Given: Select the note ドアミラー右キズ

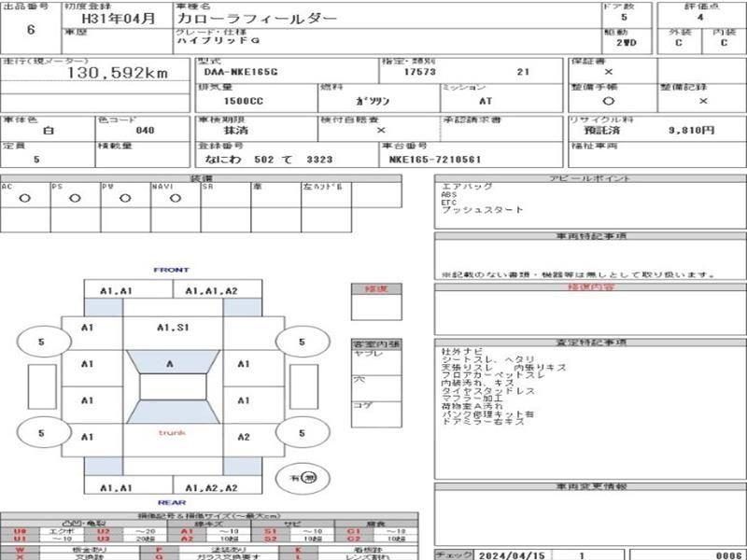Looking at the screenshot, I should 483,422.
